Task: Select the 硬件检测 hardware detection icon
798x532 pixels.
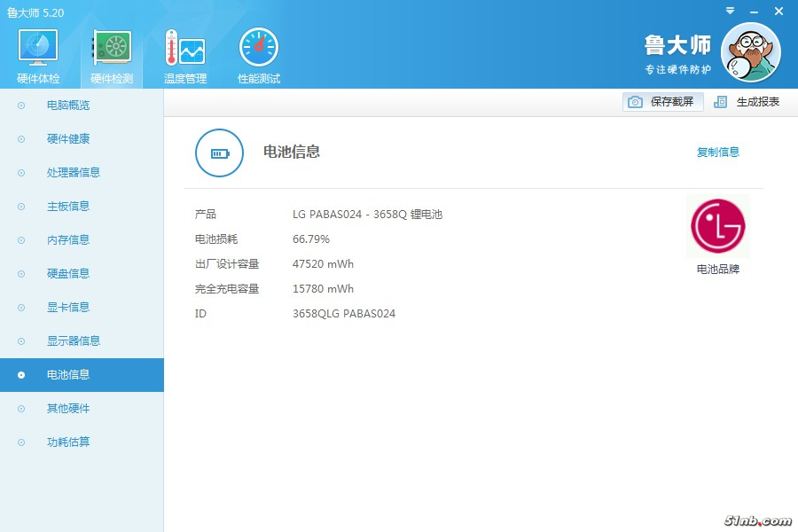Action: (112, 48)
